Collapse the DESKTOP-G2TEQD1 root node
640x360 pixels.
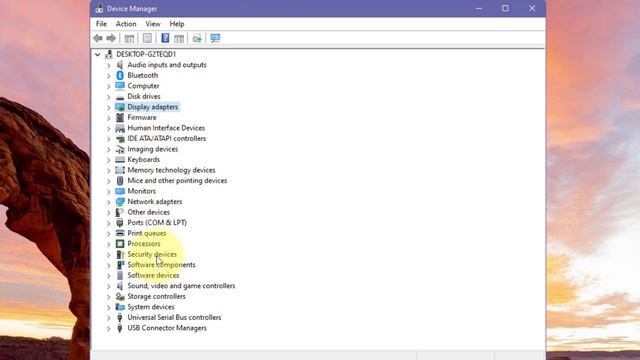(x=98, y=54)
